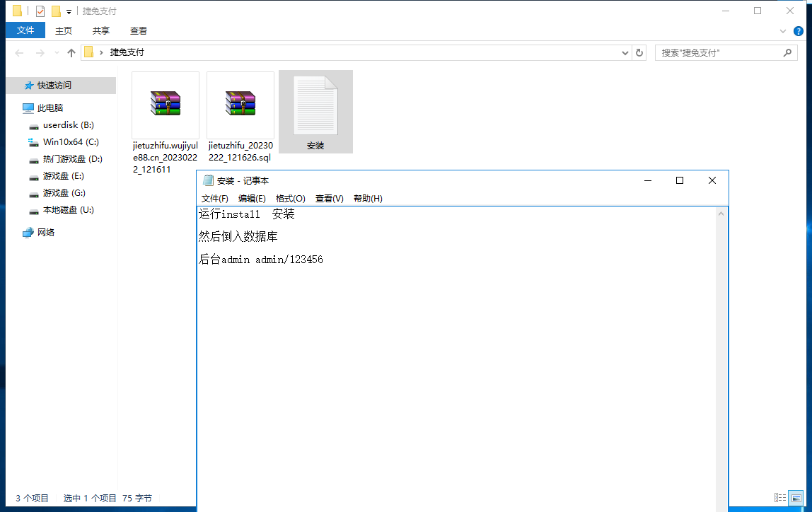Open Win10x64 (C:) drive
The image size is (812, 512).
70,142
